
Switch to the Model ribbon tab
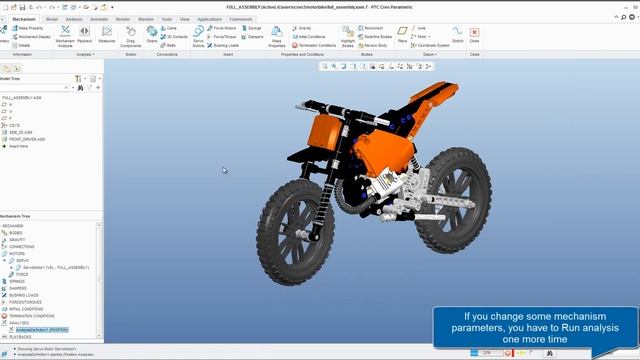(52, 19)
